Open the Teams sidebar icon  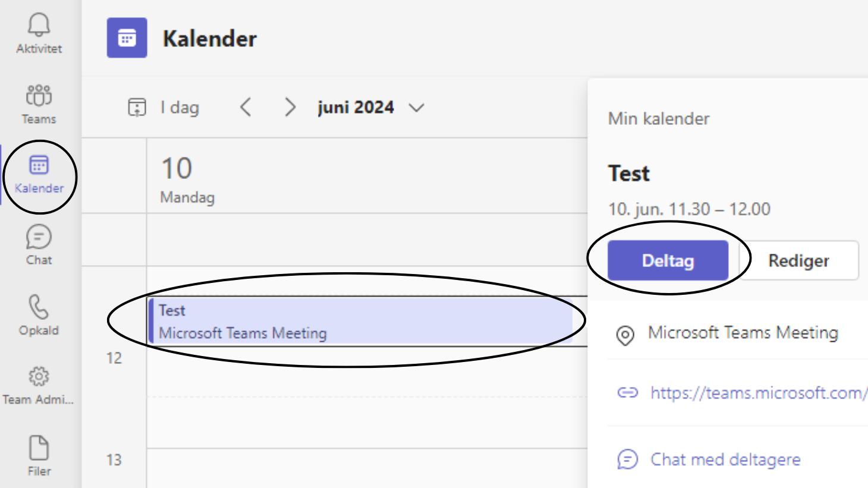[39, 95]
